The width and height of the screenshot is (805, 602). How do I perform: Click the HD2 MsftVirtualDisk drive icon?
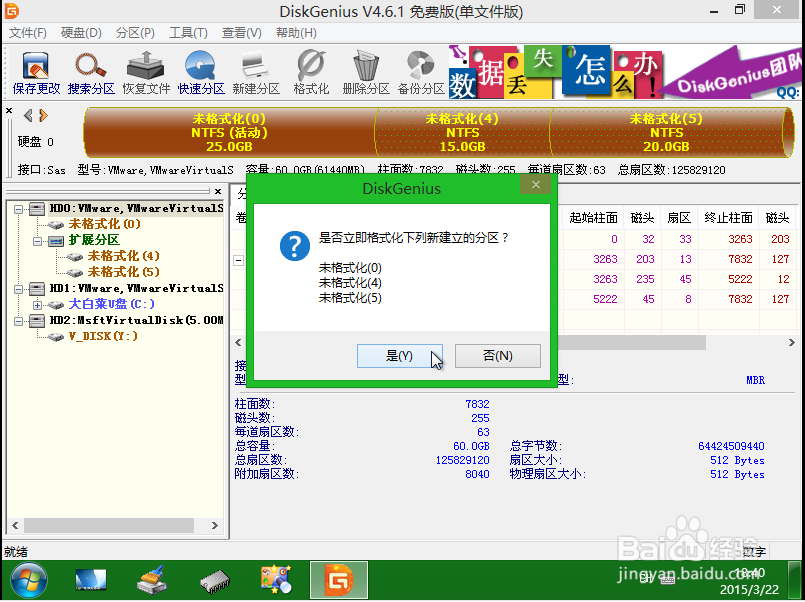37,321
